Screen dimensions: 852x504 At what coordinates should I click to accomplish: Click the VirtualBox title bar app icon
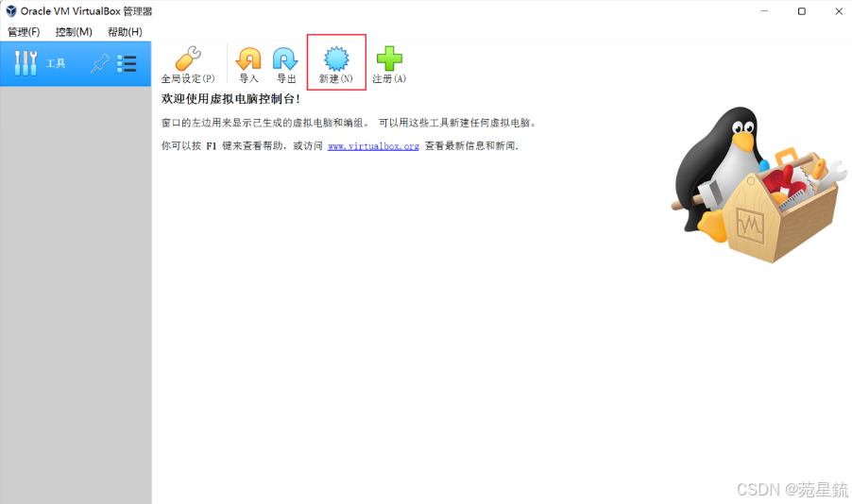pyautogui.click(x=11, y=11)
